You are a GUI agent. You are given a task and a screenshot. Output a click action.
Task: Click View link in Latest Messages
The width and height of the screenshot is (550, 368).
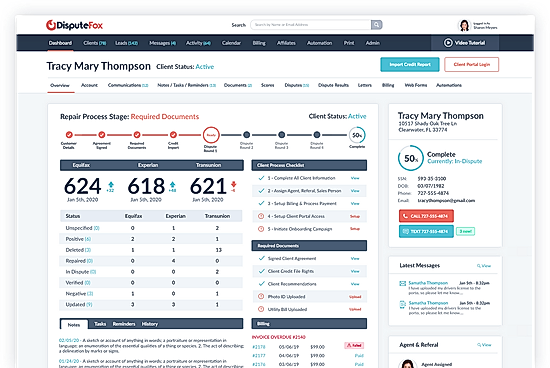point(484,266)
